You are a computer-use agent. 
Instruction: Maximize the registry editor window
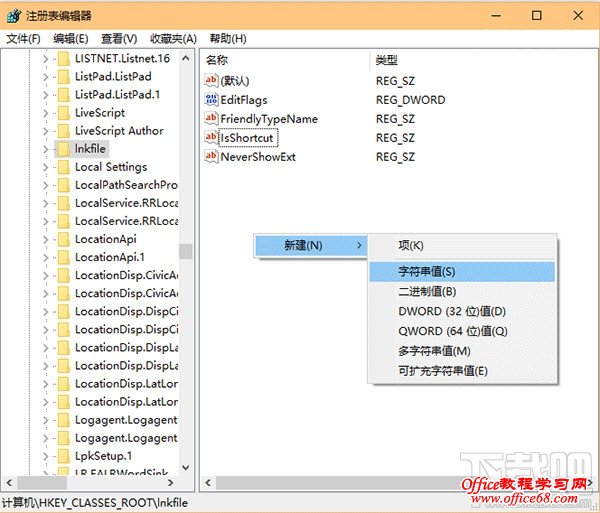(x=537, y=16)
